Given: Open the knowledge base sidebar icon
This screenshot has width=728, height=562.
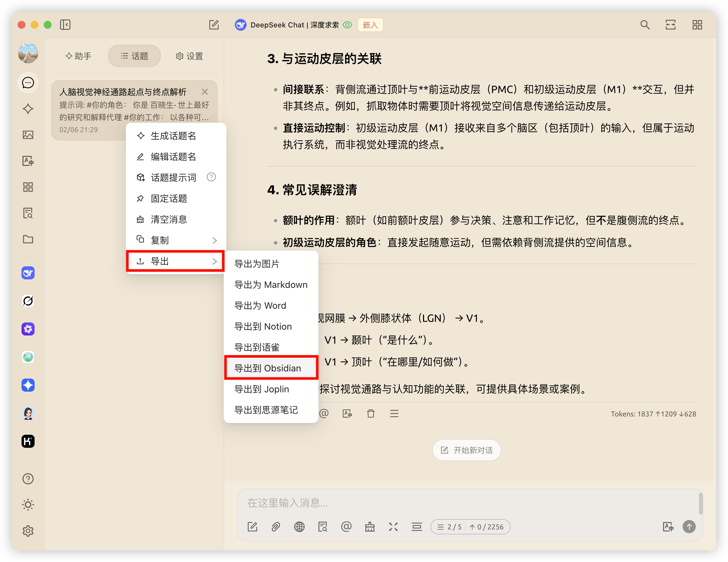Looking at the screenshot, I should point(28,213).
